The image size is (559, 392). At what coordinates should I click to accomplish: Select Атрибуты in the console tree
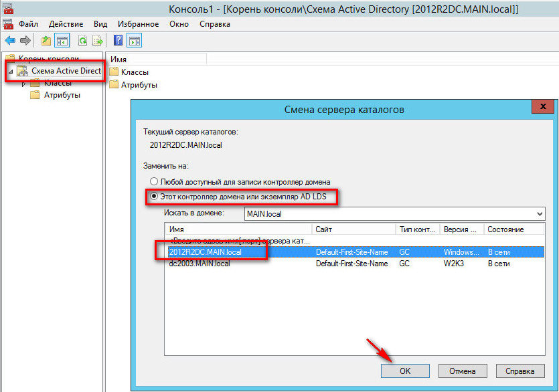coord(62,95)
